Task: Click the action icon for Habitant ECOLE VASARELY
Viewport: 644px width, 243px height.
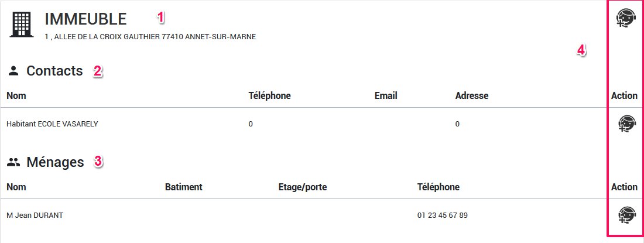Action: (x=626, y=124)
